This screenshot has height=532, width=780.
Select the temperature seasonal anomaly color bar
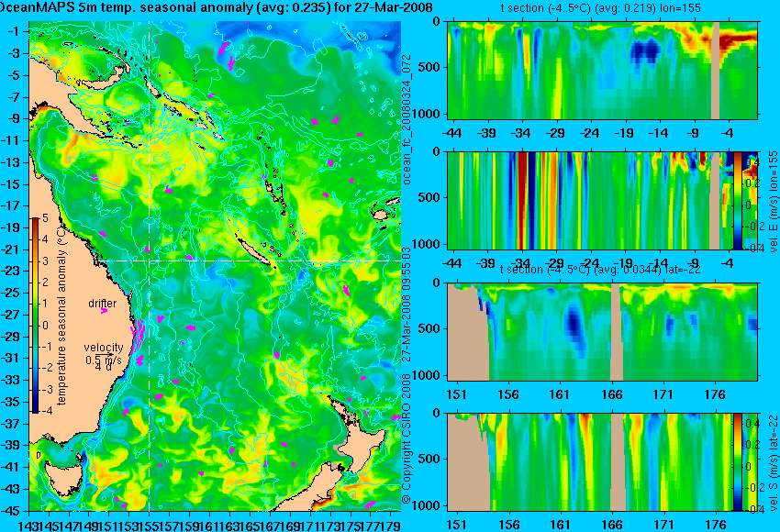pos(36,316)
